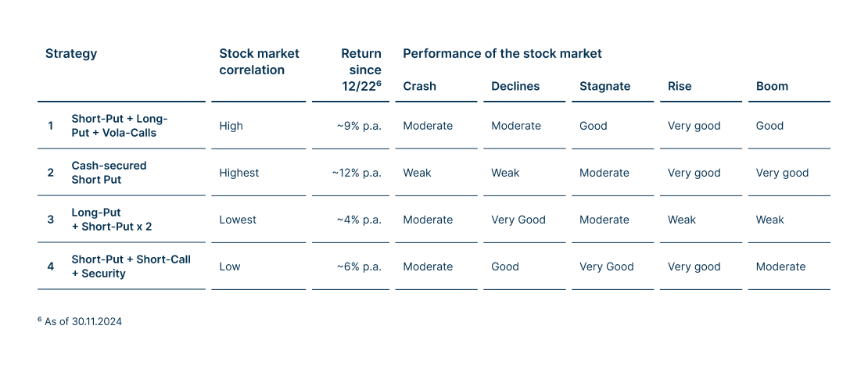Click the Performance of the stock market heading

pos(502,54)
